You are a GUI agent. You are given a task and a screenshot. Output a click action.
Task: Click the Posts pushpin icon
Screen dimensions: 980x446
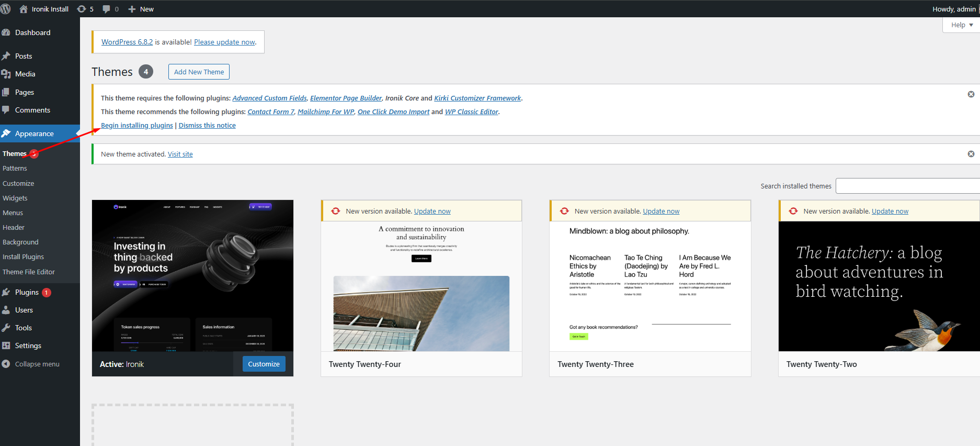click(6, 56)
